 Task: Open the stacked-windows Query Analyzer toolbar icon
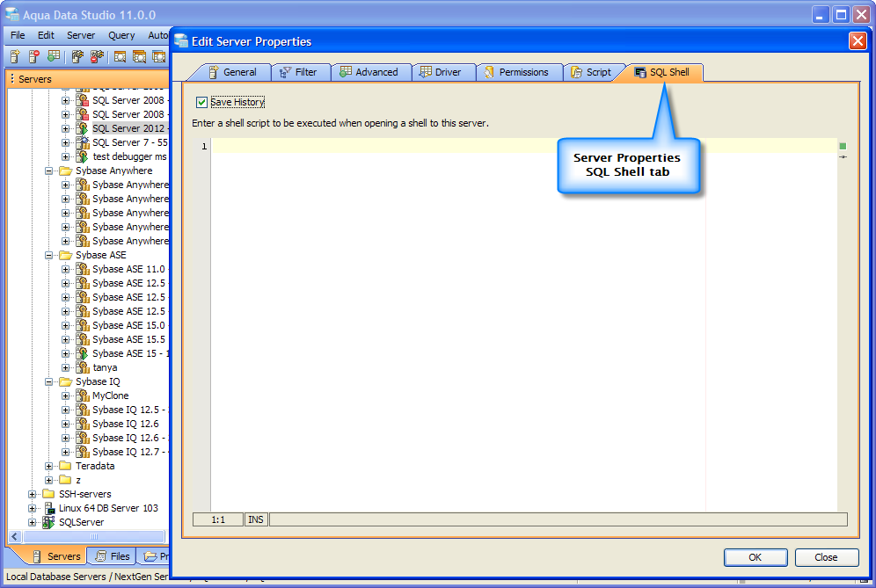139,56
